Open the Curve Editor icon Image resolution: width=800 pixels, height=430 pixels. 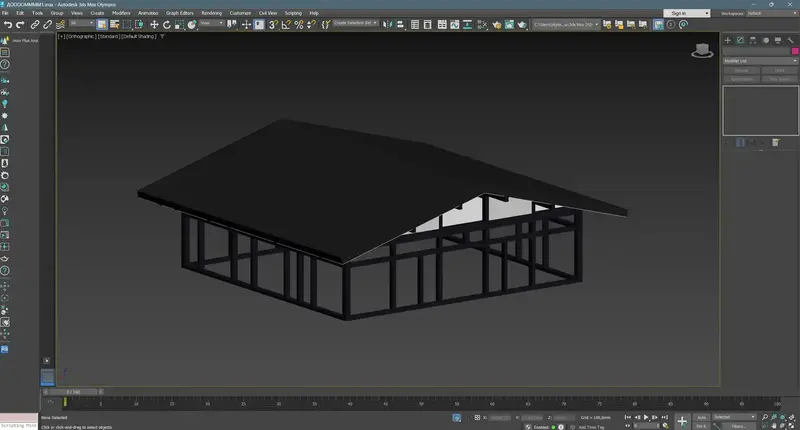point(455,24)
